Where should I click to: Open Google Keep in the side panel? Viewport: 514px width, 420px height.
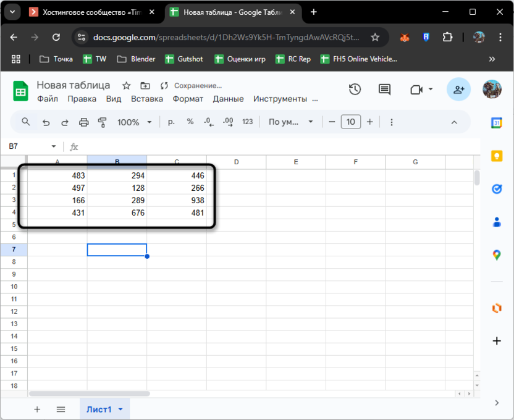pos(497,157)
